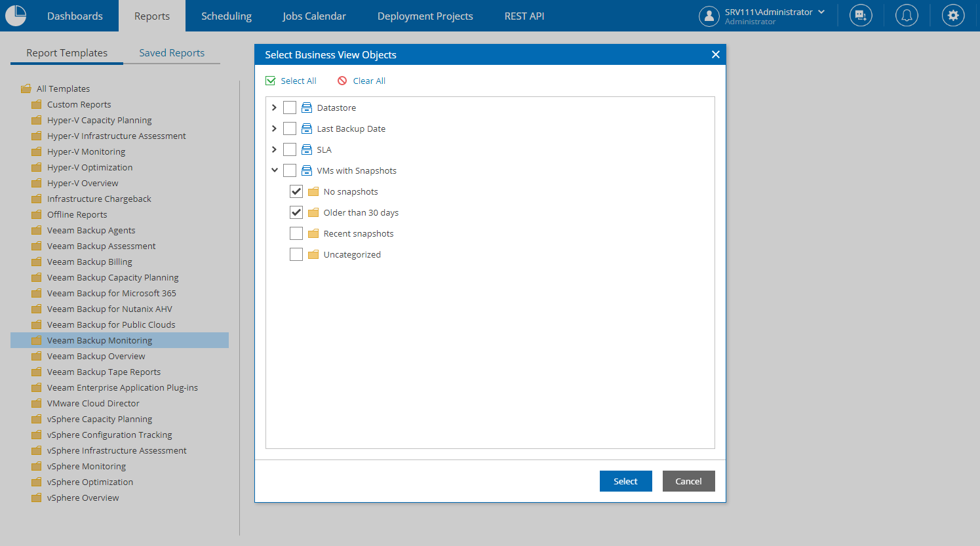Click the Offline Reports folder icon
Image resolution: width=980 pixels, height=546 pixels.
(37, 214)
